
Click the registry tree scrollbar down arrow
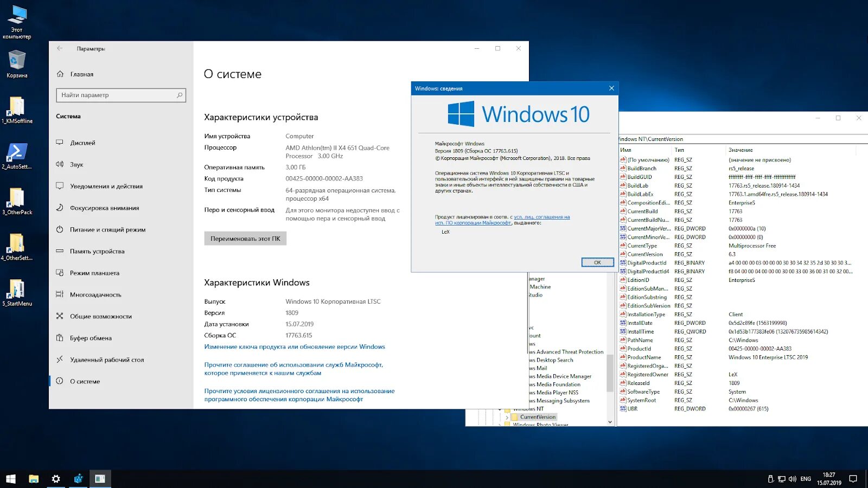pos(610,422)
